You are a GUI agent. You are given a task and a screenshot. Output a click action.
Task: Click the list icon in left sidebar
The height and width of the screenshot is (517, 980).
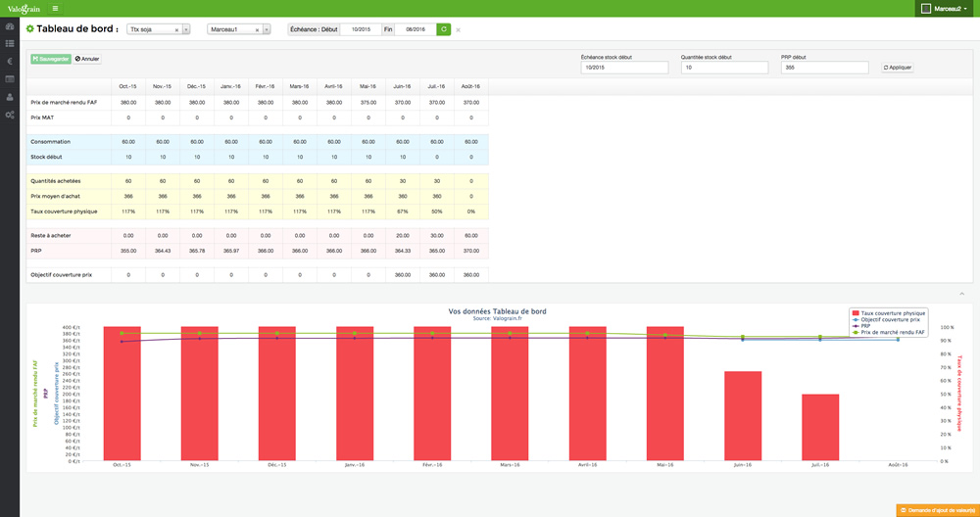pyautogui.click(x=9, y=43)
